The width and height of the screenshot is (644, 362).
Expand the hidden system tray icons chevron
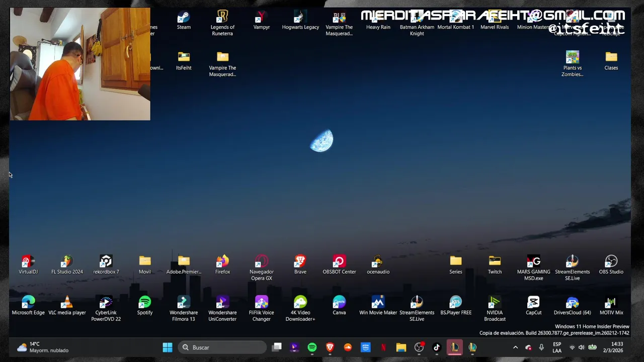(x=515, y=347)
